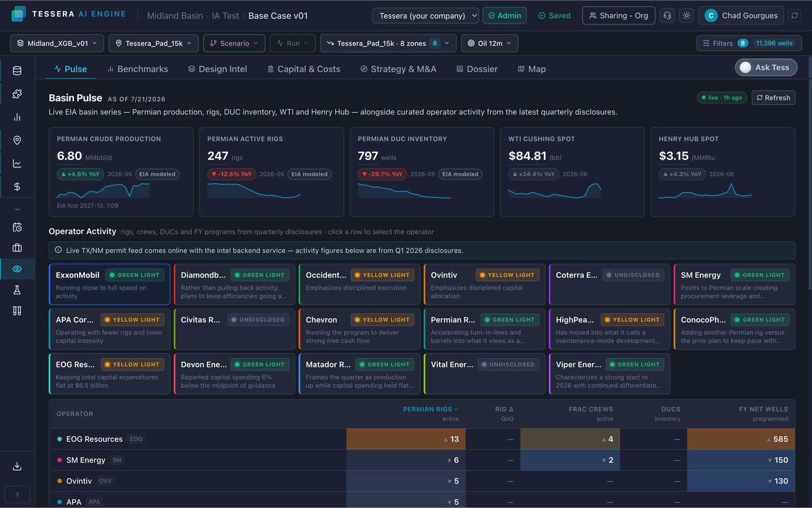This screenshot has height=508, width=812.
Task: Select the Diamondback operator card
Action: [234, 284]
